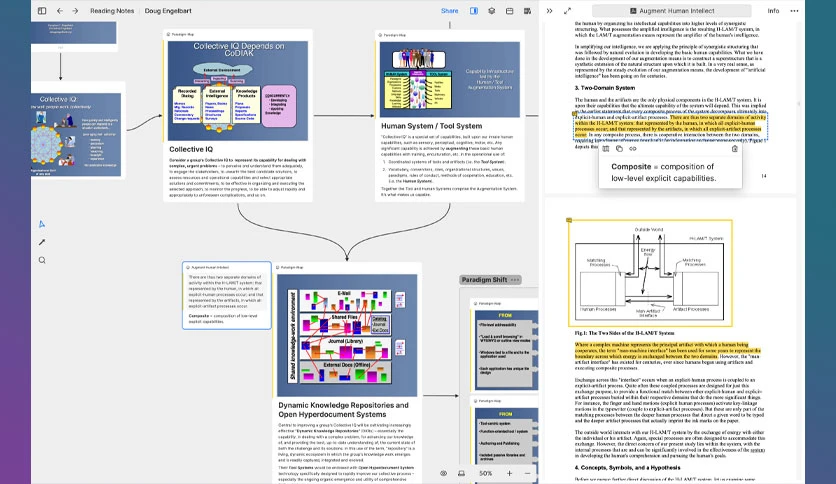Go forward with the right arrow
The width and height of the screenshot is (836, 484).
click(75, 11)
